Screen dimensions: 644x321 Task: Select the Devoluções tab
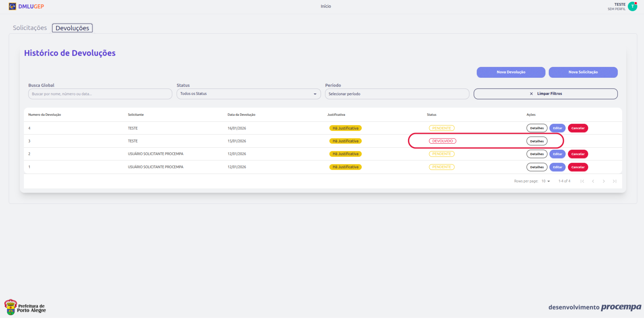pos(72,28)
